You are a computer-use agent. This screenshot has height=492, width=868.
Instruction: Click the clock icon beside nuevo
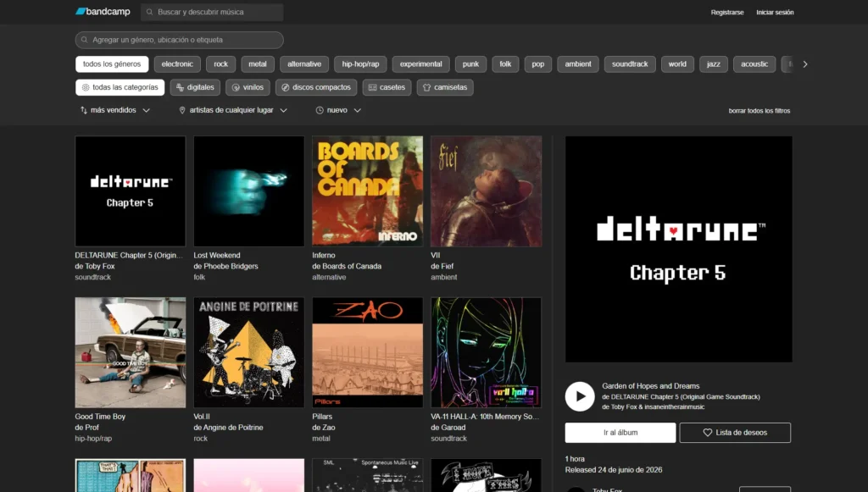click(x=320, y=110)
